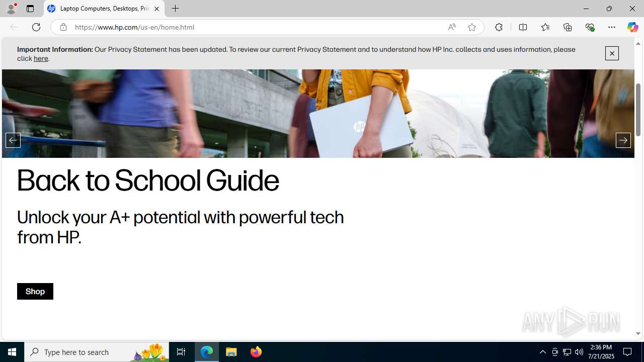644x362 pixels.
Task: Refresh the current page
Action: point(36,27)
